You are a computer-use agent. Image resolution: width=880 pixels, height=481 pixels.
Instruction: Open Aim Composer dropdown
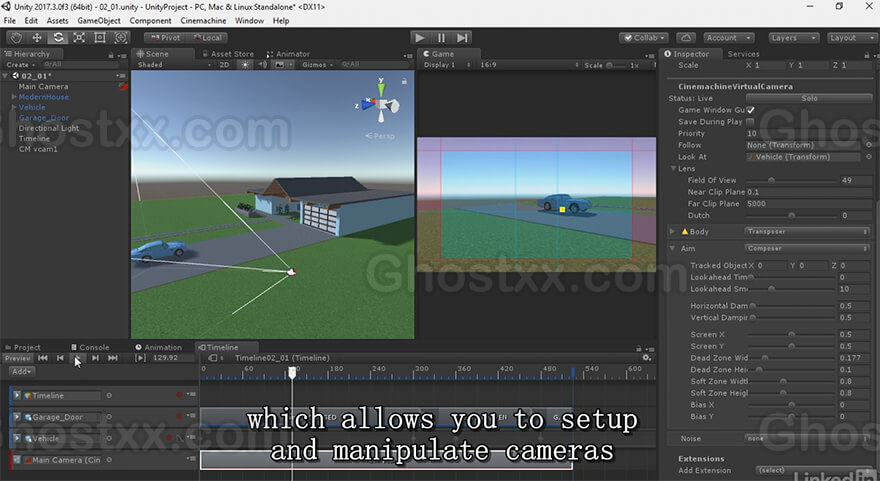[x=808, y=248]
